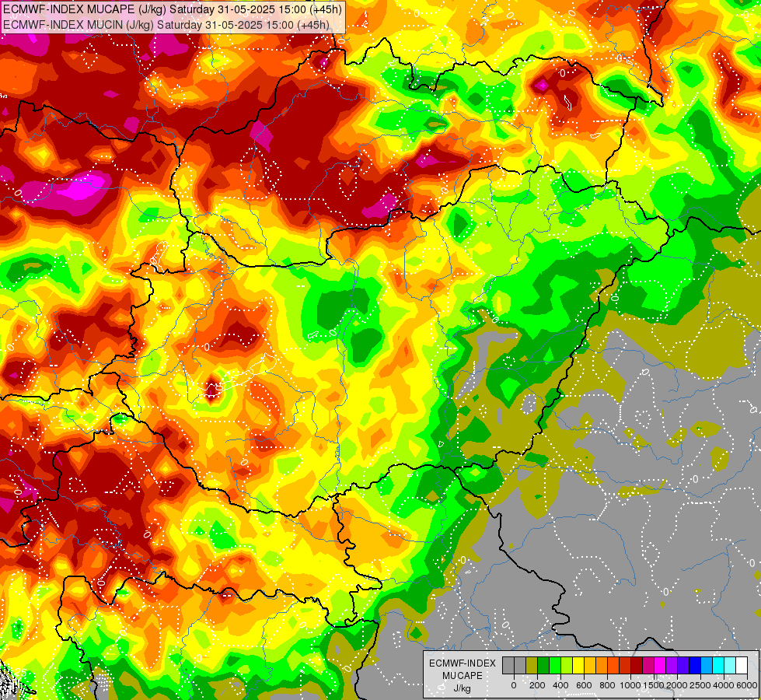761x700 pixels.
Task: Choose the pure yellow legend swatch
Action: pos(578,666)
